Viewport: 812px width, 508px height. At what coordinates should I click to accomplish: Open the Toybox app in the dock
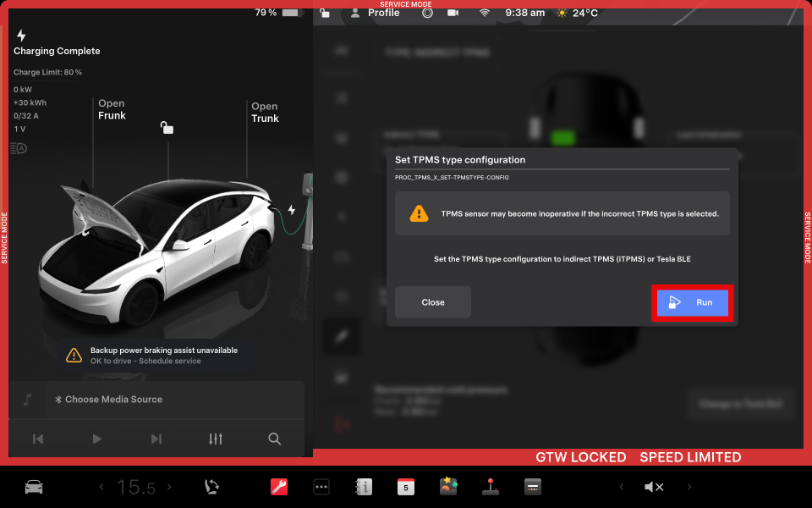pos(448,486)
